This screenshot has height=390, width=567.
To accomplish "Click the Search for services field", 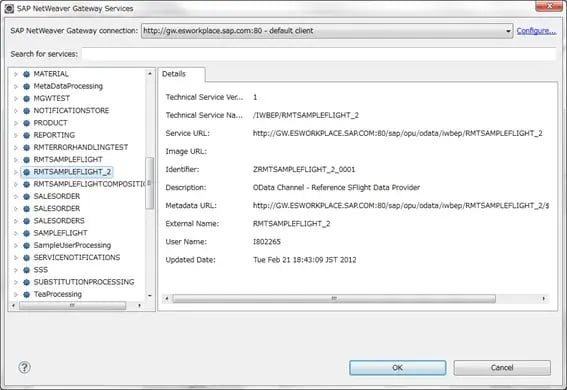I will click(319, 54).
